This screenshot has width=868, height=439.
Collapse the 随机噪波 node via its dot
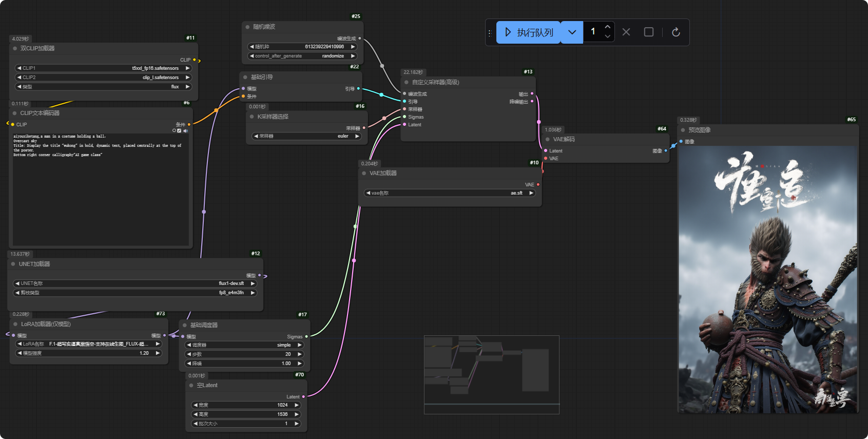[x=247, y=27]
